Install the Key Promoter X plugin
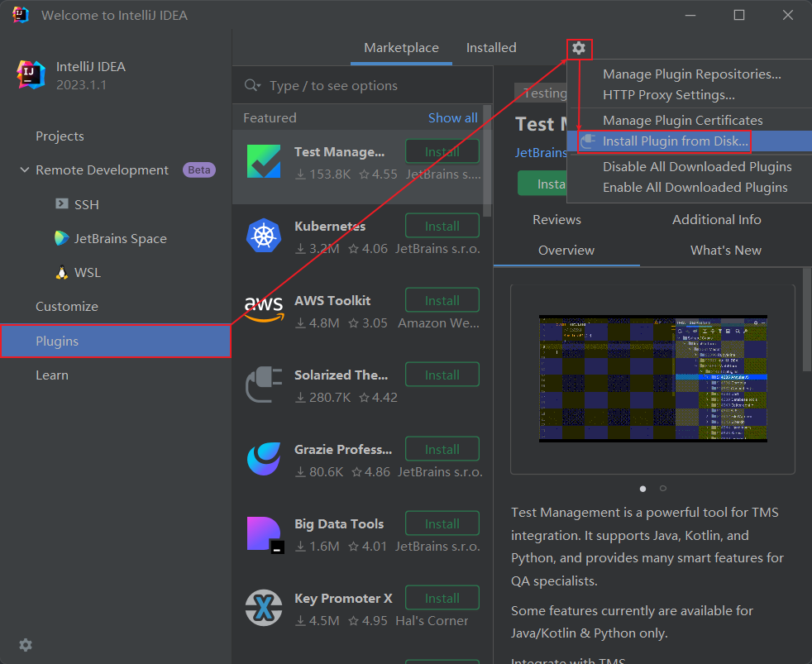This screenshot has width=812, height=664. pos(442,598)
